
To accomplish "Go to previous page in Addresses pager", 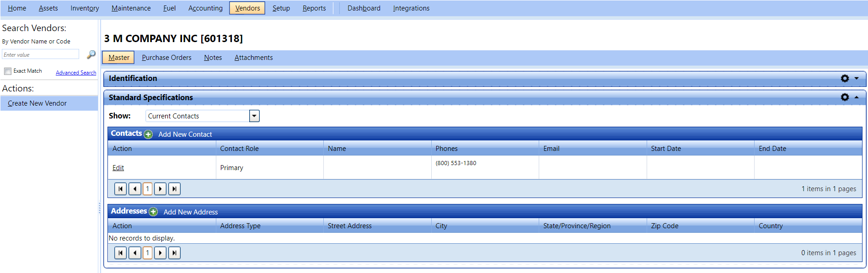I will point(135,253).
